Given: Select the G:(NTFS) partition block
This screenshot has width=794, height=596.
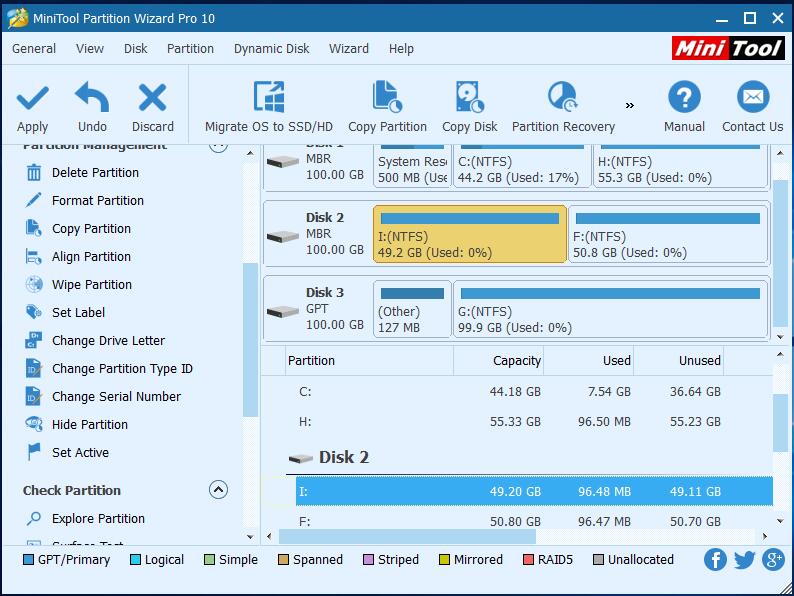Looking at the screenshot, I should [x=610, y=309].
